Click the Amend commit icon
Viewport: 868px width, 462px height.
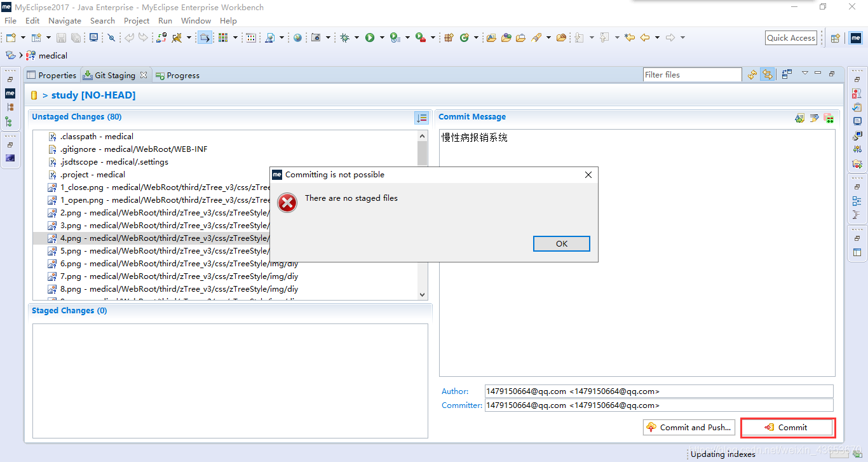[x=799, y=118]
